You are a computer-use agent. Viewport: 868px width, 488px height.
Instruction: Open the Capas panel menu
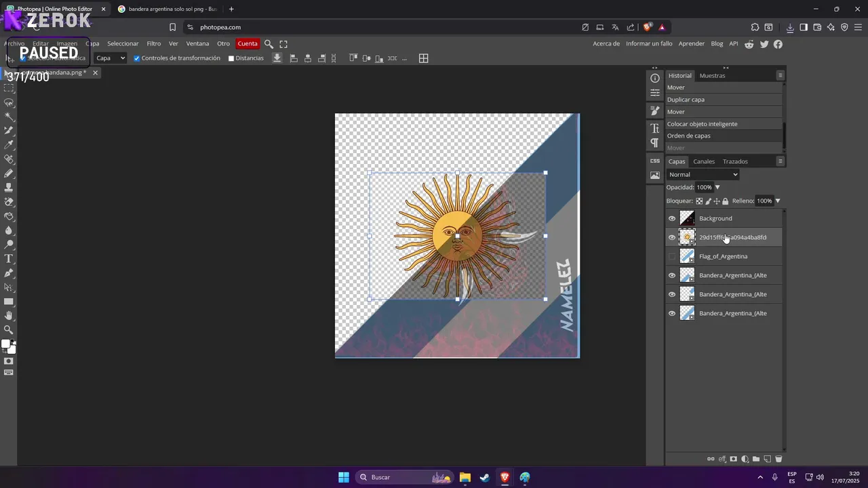781,161
